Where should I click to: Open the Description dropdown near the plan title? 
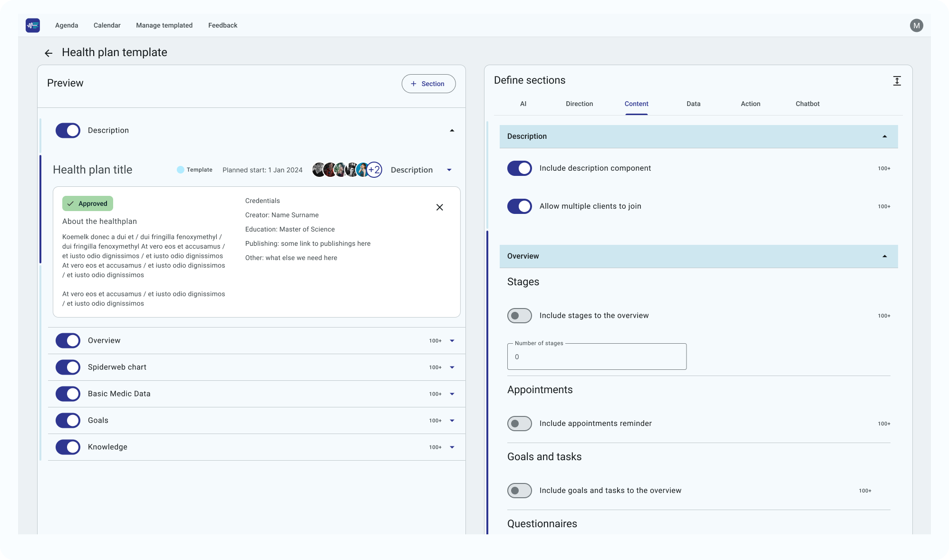(449, 170)
